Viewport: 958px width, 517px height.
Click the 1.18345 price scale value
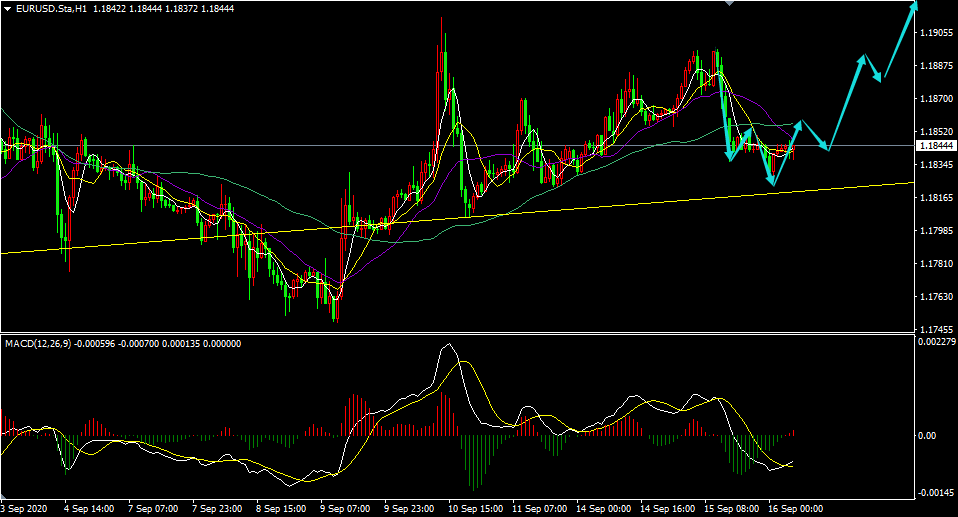click(x=937, y=165)
